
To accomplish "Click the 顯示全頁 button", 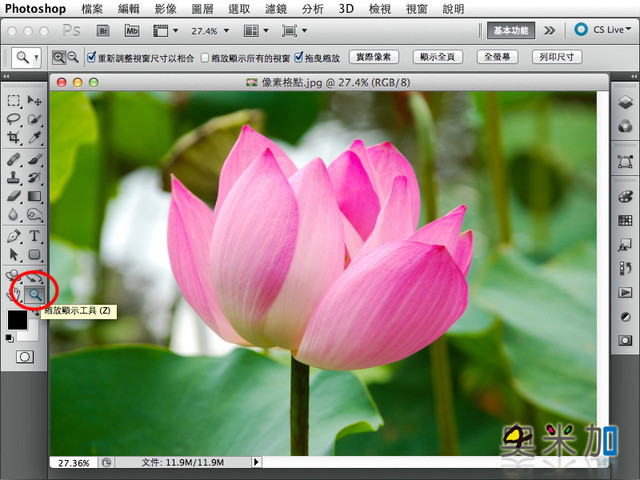I will click(x=437, y=57).
